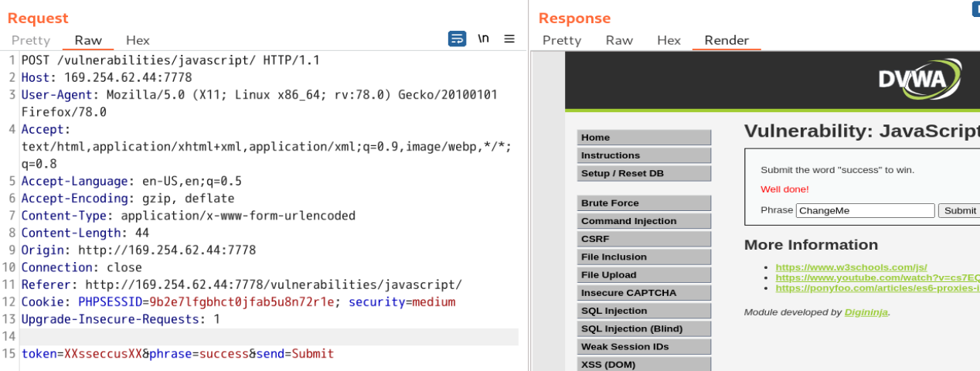Toggle the word wrap icon in Request
The image size is (980, 371).
pyautogui.click(x=457, y=39)
